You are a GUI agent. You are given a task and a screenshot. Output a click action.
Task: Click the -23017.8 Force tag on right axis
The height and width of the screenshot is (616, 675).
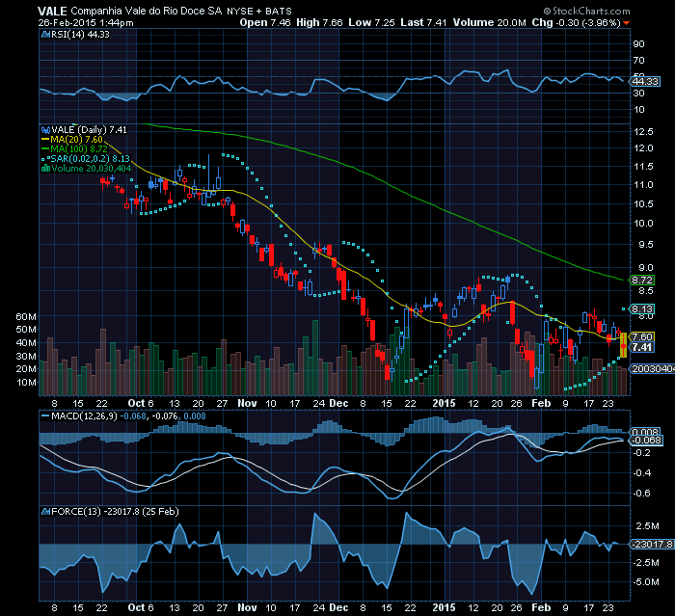point(652,544)
